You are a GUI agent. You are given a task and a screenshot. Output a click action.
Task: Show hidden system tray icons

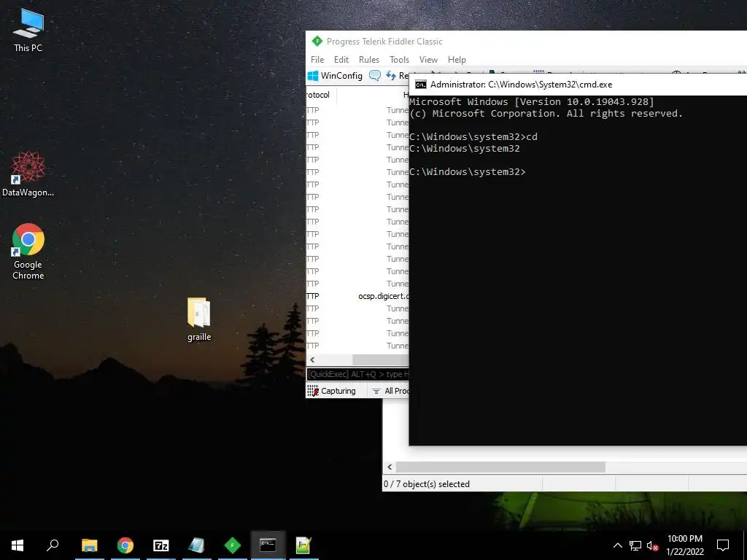617,545
